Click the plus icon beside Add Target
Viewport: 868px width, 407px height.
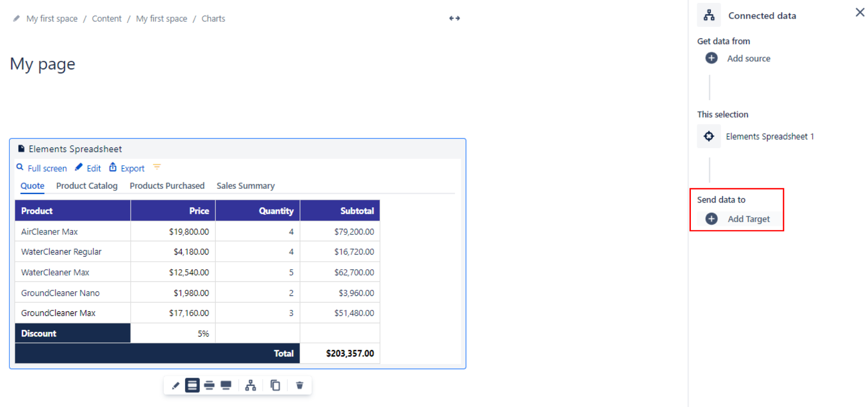point(711,219)
